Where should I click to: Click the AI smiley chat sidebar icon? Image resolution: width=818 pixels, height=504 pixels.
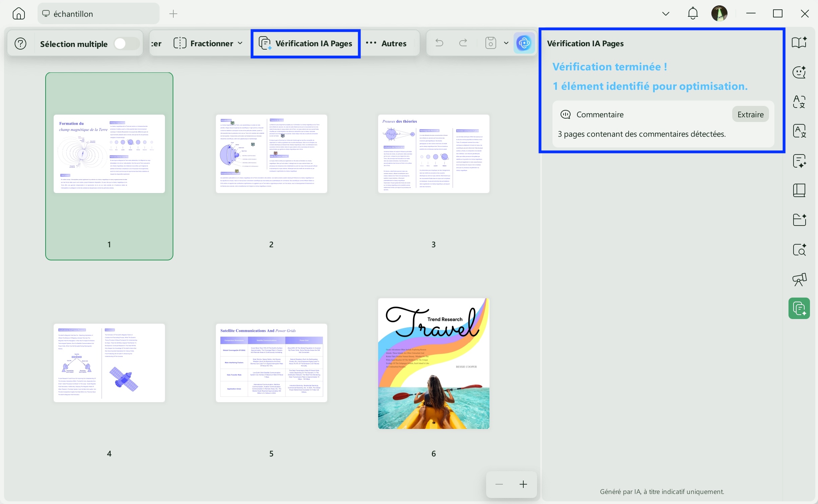pos(799,72)
